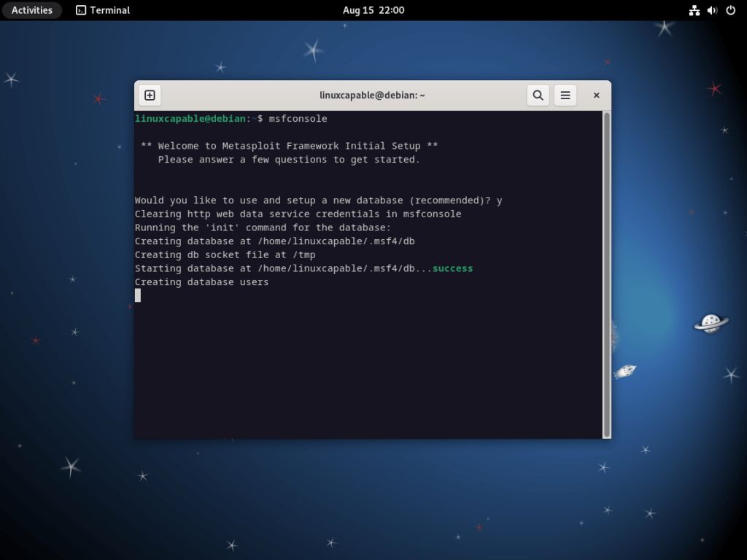
Task: Click the 'Creating database users' line
Action: coord(201,282)
